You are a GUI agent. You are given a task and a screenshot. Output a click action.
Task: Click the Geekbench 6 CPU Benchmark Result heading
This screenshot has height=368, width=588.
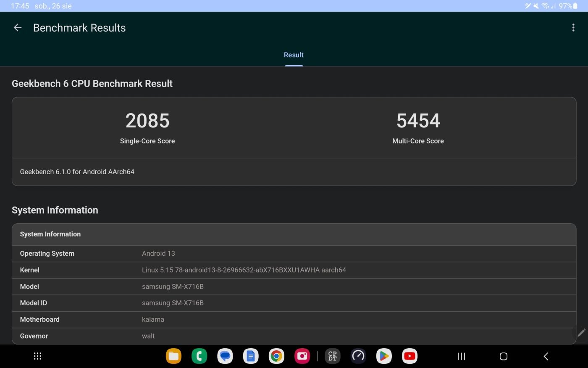(x=92, y=84)
